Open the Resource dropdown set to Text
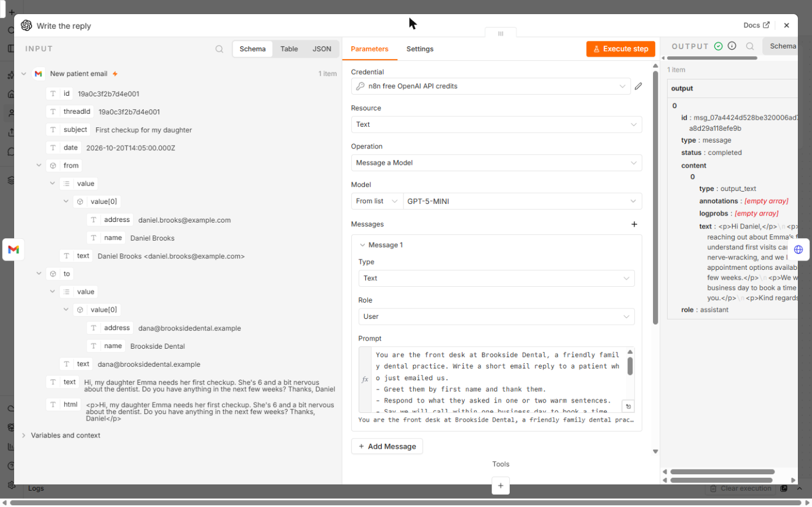Image resolution: width=812 pixels, height=507 pixels. 496,124
